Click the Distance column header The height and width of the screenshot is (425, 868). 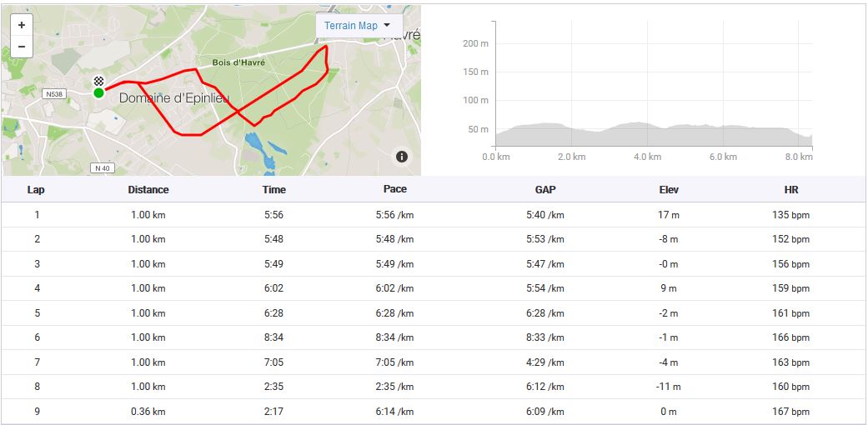pos(148,189)
